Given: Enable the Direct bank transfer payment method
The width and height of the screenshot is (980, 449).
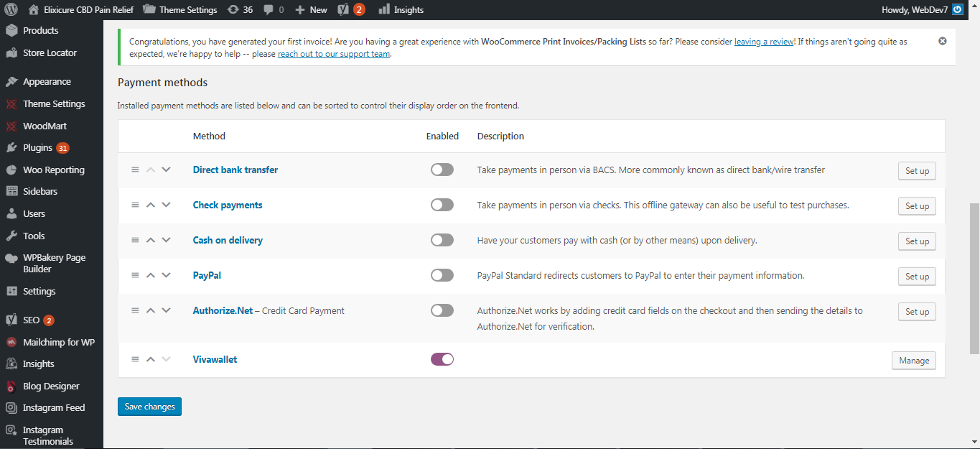Looking at the screenshot, I should (442, 170).
